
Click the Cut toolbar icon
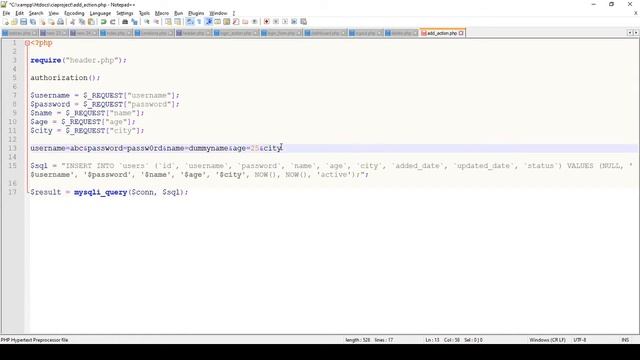(73, 22)
